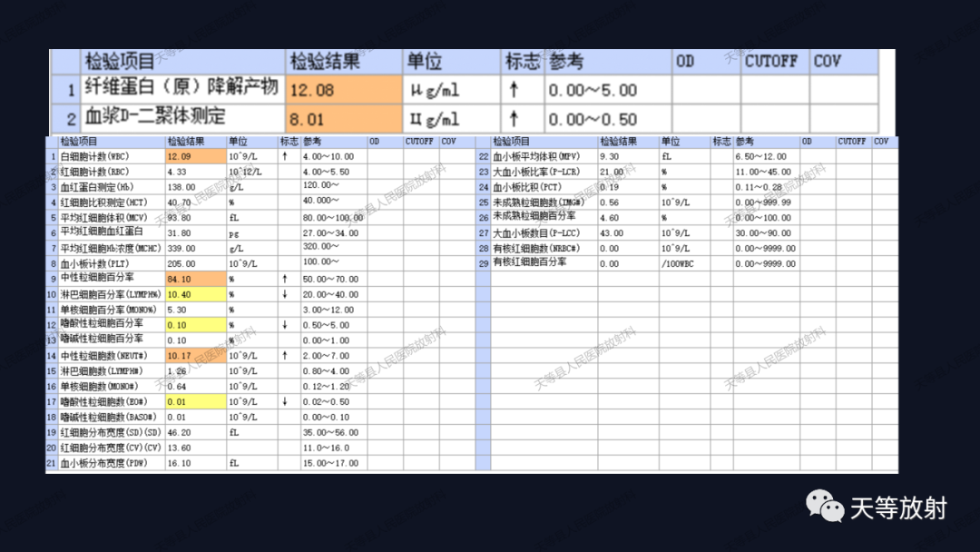Click the up arrow flag in the WBC row

[x=285, y=156]
